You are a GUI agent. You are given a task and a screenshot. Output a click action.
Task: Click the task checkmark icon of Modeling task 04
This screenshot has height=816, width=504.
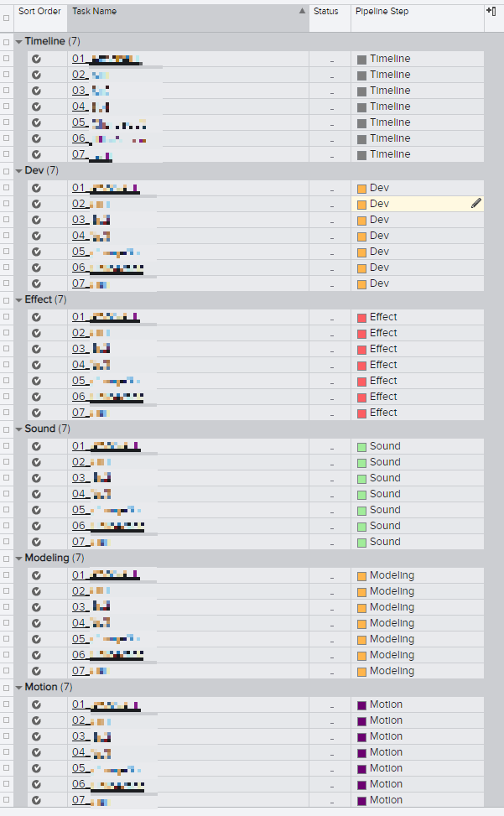pos(36,623)
